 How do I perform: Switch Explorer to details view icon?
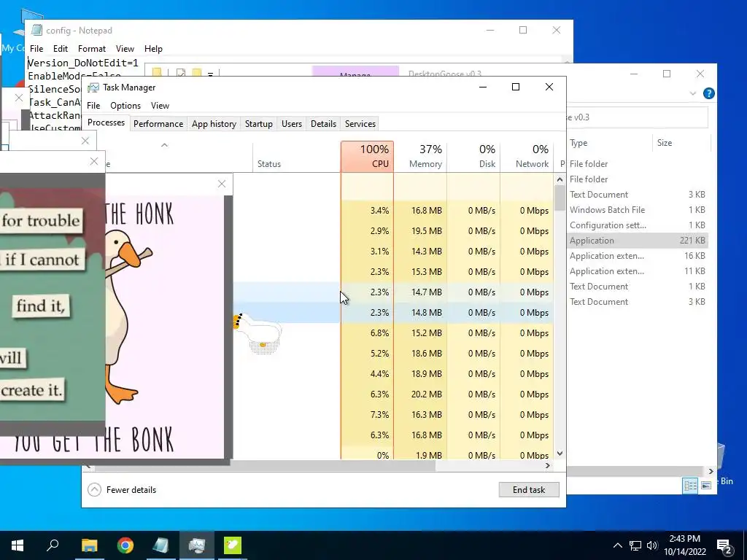[690, 485]
